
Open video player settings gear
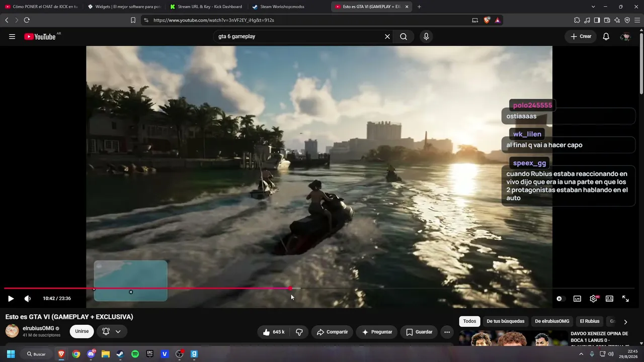click(593, 299)
